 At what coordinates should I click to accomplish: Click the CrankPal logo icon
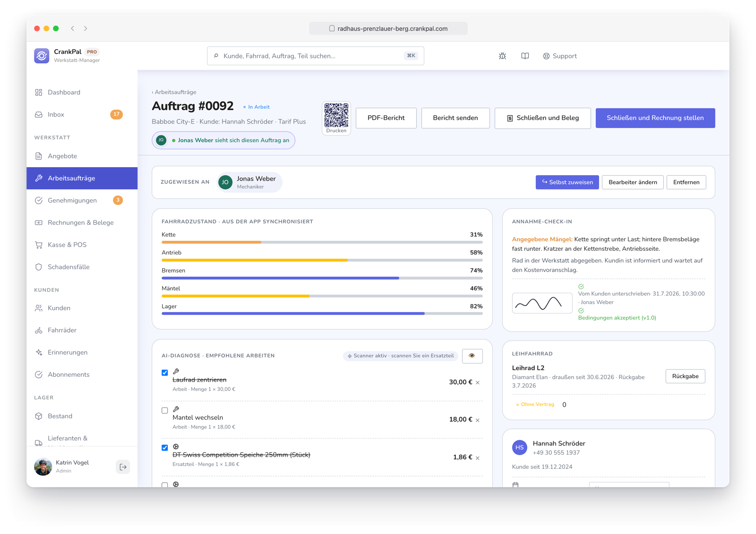pyautogui.click(x=42, y=56)
